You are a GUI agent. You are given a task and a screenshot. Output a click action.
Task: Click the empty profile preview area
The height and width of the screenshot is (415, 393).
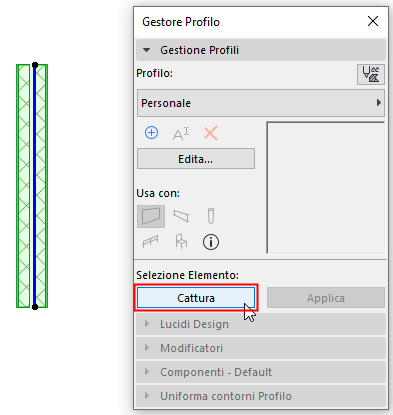[326, 188]
